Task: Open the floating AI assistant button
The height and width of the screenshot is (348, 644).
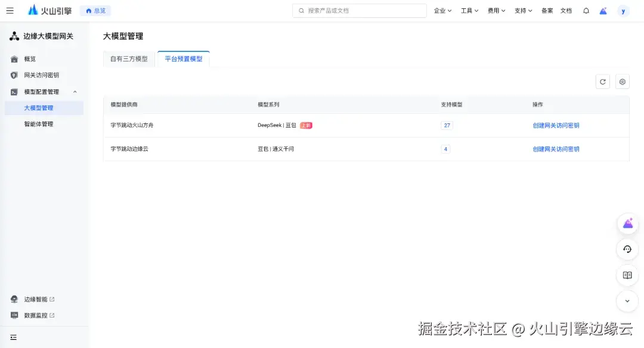Action: 627,223
